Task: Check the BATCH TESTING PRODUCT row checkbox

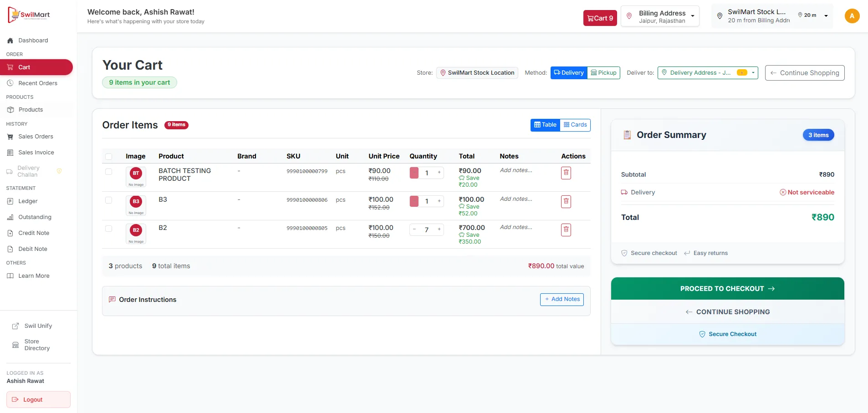Action: point(108,172)
